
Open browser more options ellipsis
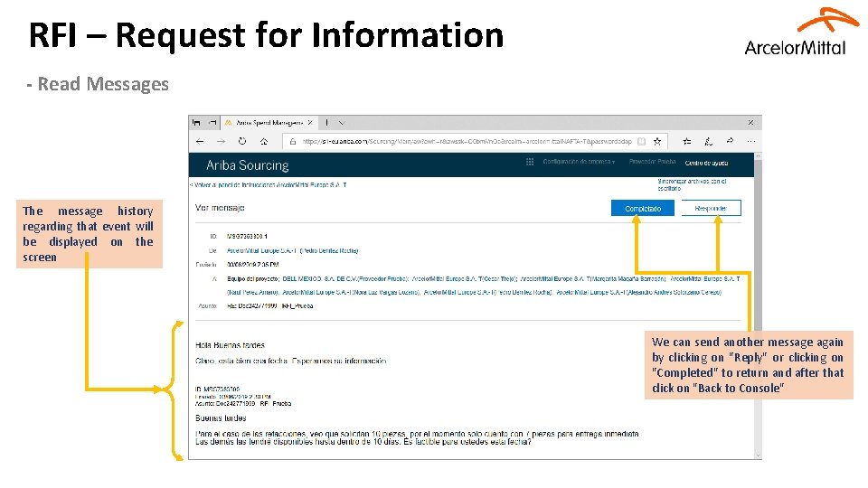[750, 142]
